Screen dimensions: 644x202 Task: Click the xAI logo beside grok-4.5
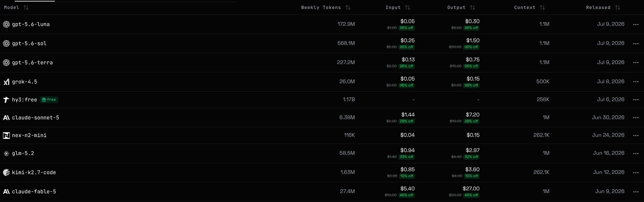(x=6, y=82)
